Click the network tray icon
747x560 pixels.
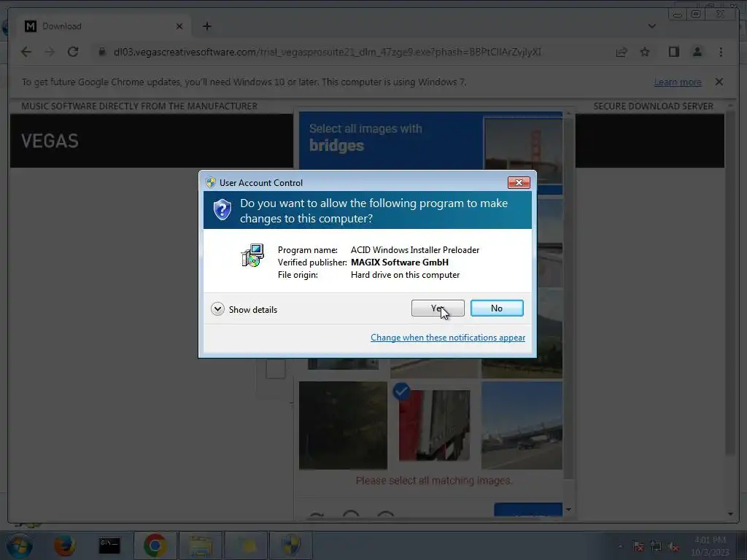(656, 547)
